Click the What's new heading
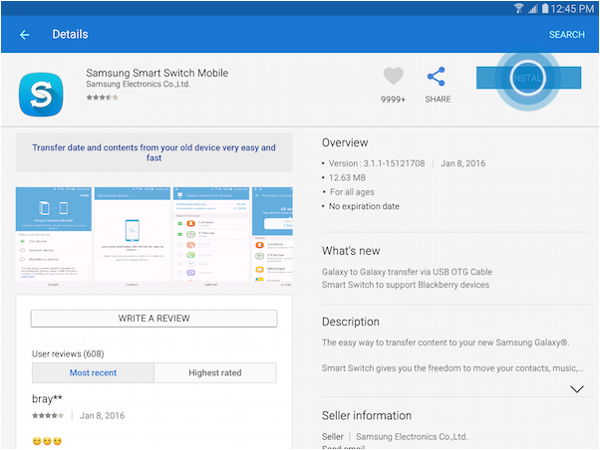The image size is (600, 450). [x=351, y=251]
